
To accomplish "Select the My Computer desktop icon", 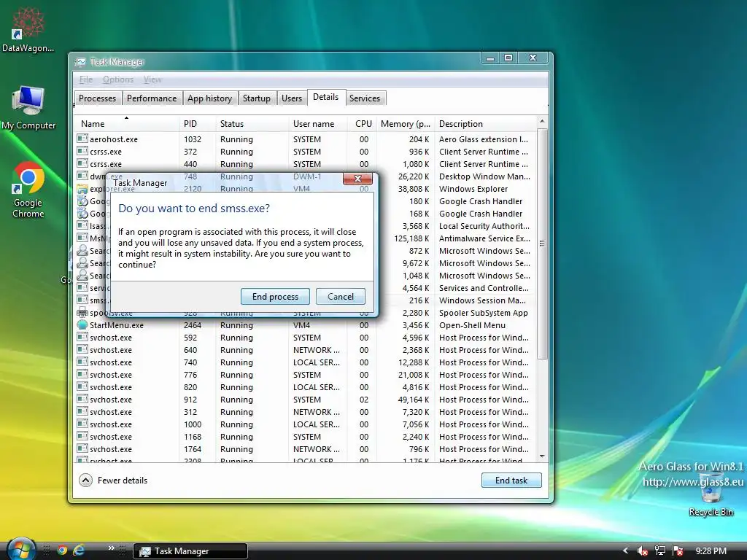I will pos(28,108).
